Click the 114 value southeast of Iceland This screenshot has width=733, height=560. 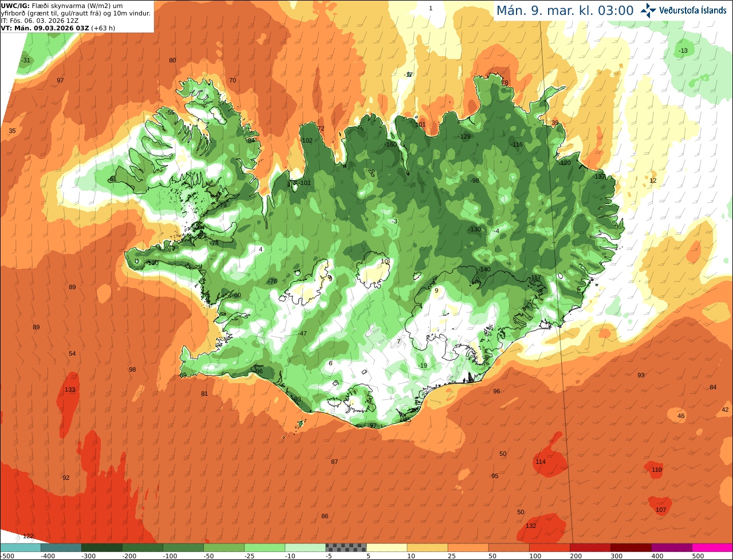pos(541,462)
